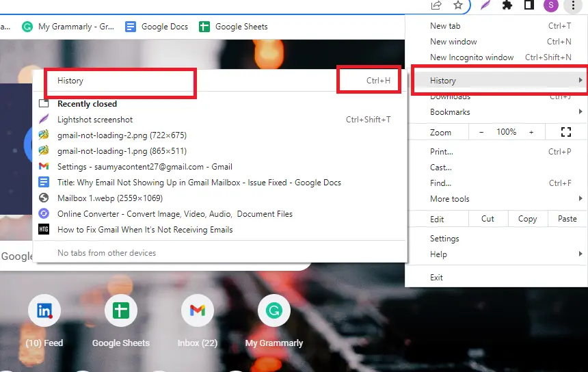Click the Recently closed header
Screen dimensions: 588x372
tap(87, 104)
